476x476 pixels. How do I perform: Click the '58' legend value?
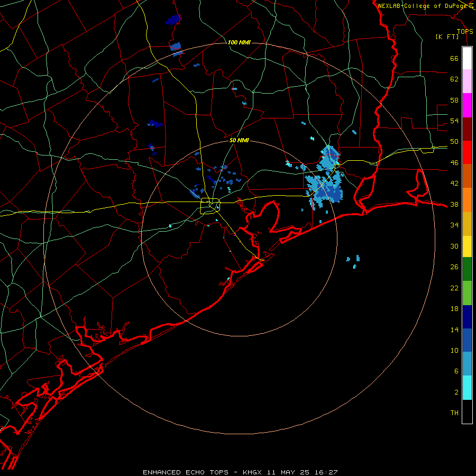coord(454,100)
